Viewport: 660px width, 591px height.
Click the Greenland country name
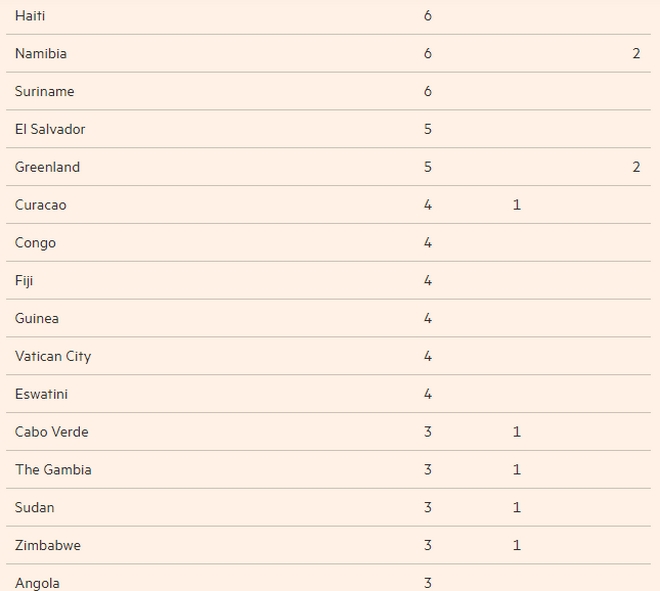47,167
